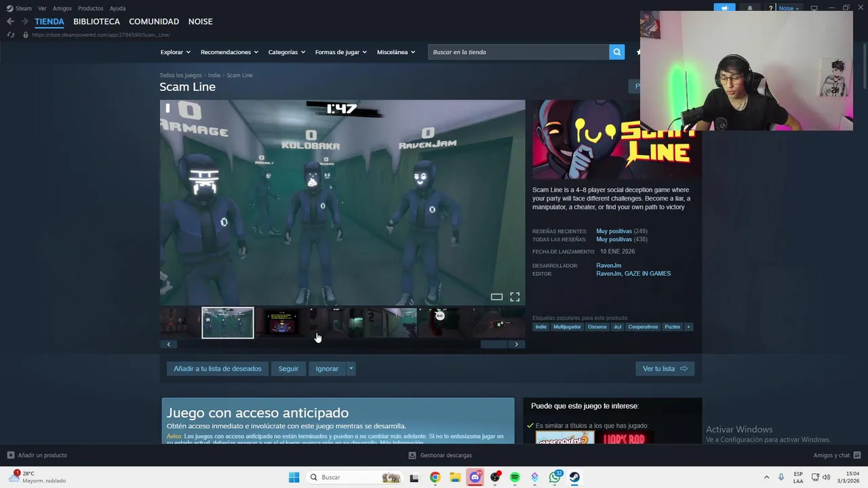Click the microphone tray icon
Screen dimensions: 868x488
click(x=781, y=477)
